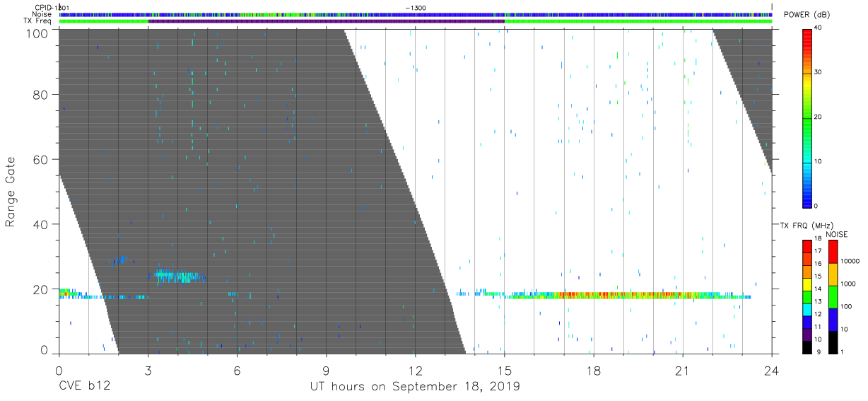Pick the orange 1000–10000 noise swatch
Screen dimensions: 868x401
click(x=832, y=274)
